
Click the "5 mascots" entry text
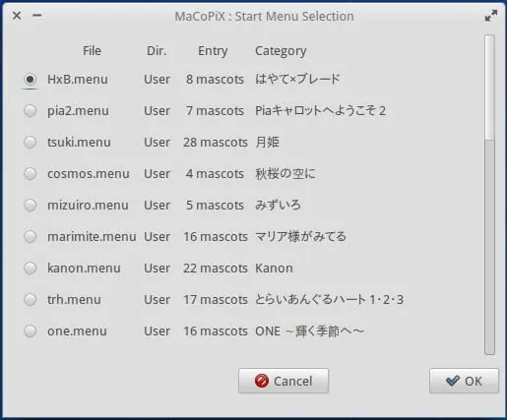click(x=215, y=206)
